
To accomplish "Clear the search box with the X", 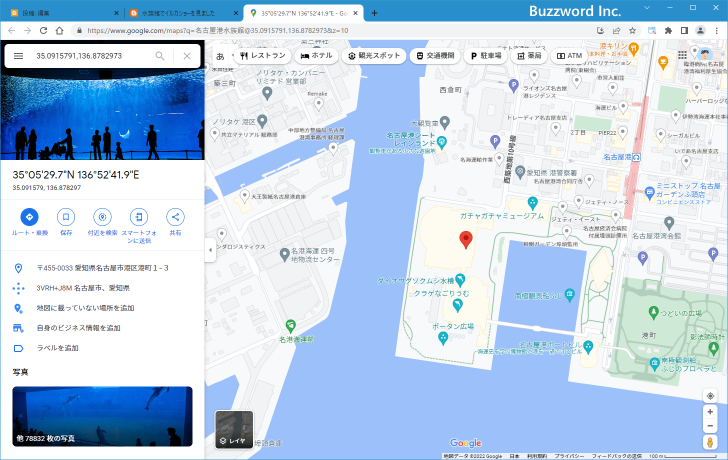I will (187, 56).
